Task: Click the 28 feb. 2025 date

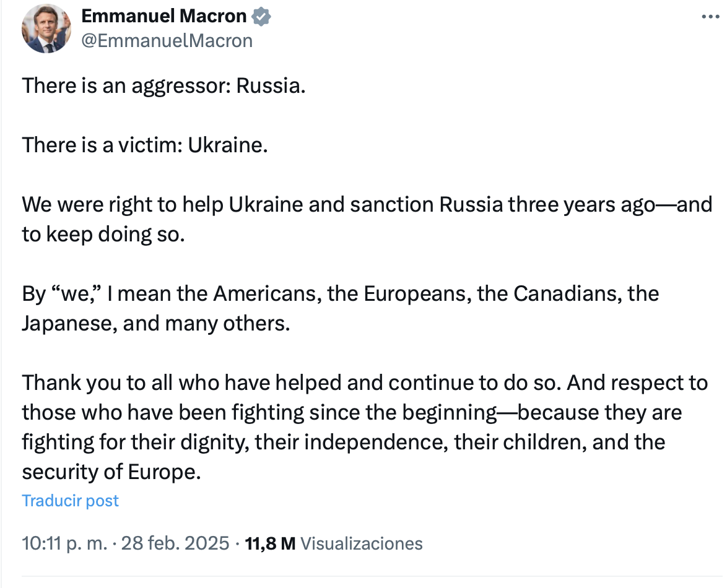Action: (x=176, y=544)
